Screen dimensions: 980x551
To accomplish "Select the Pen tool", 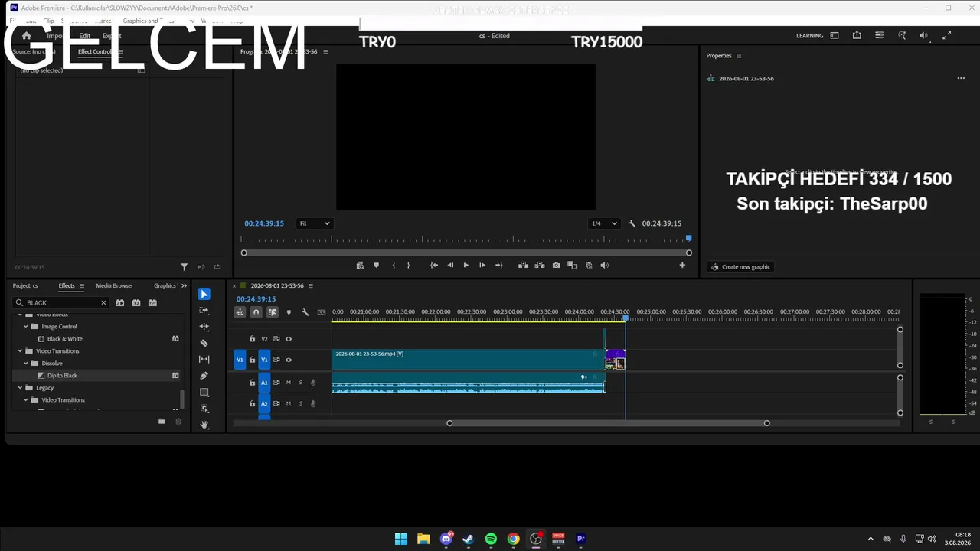I will [204, 376].
